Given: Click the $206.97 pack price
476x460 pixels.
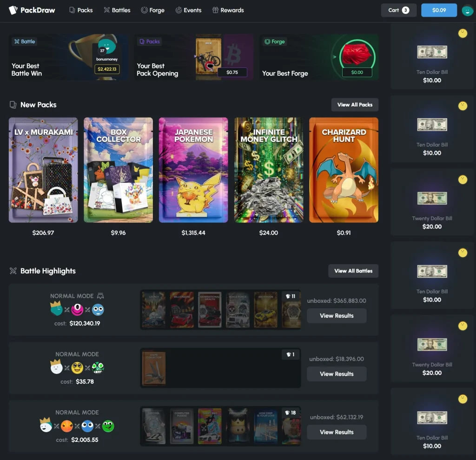Looking at the screenshot, I should pos(43,233).
